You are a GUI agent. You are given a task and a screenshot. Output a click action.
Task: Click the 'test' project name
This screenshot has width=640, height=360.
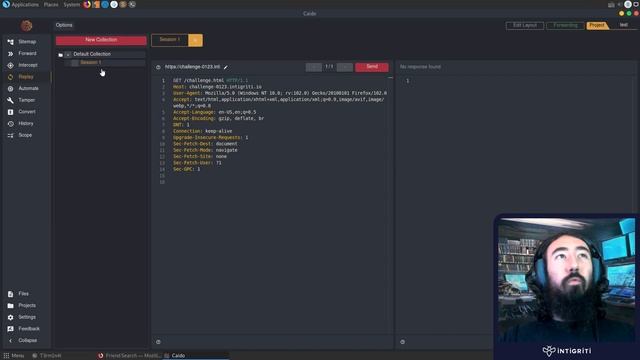point(623,25)
